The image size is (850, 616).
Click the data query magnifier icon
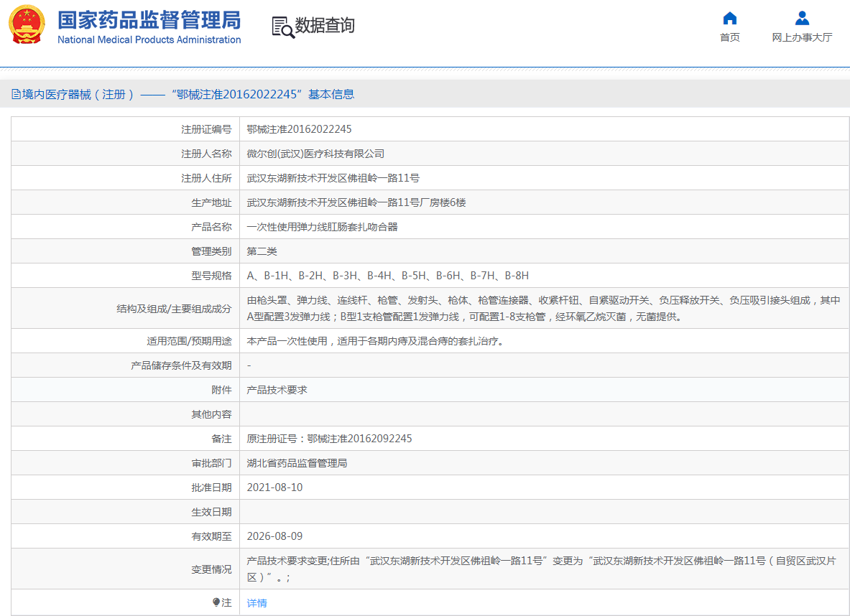pyautogui.click(x=282, y=27)
